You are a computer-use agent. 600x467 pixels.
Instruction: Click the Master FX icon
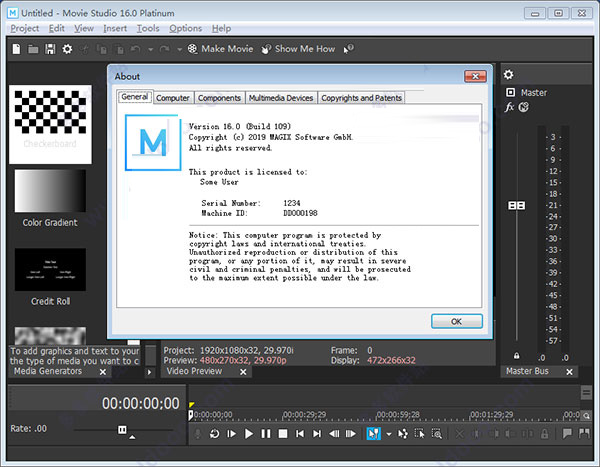509,107
